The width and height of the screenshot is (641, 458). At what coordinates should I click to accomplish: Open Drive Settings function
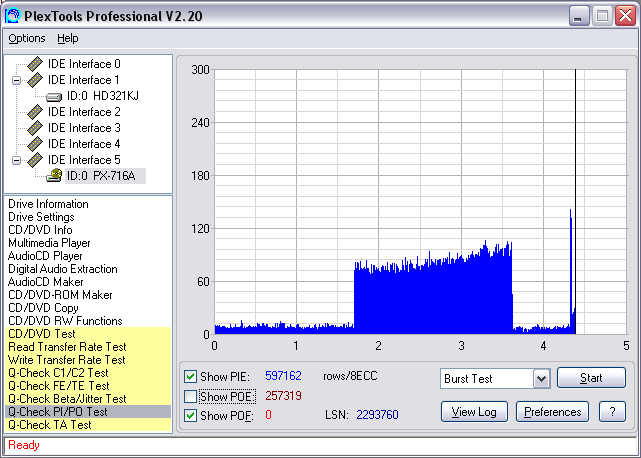pos(41,217)
